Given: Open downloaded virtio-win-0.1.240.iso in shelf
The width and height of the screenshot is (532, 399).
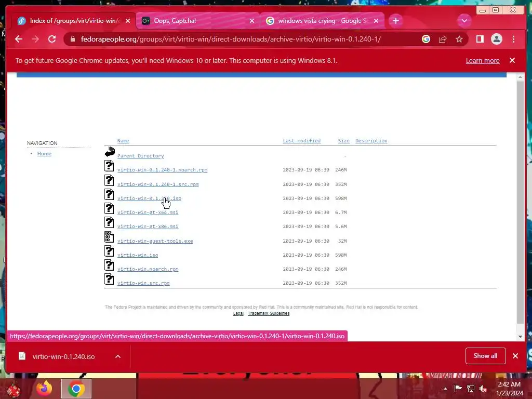Looking at the screenshot, I should pos(63,356).
